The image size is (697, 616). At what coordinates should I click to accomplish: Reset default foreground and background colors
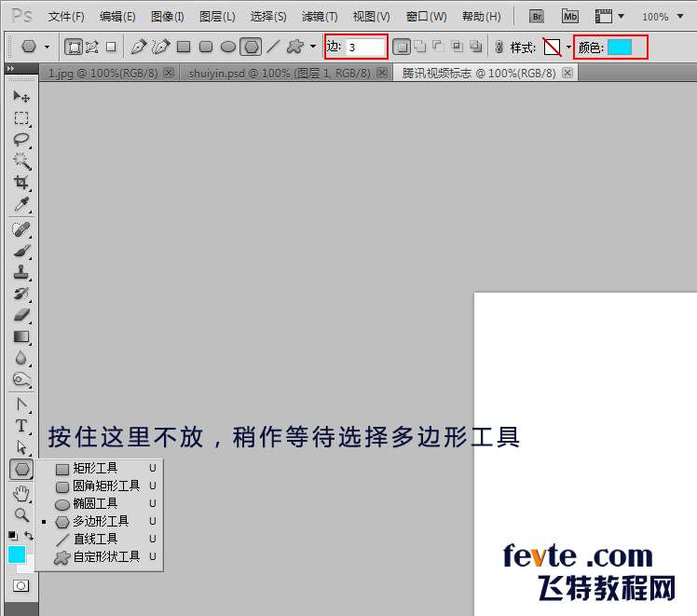click(x=12, y=536)
